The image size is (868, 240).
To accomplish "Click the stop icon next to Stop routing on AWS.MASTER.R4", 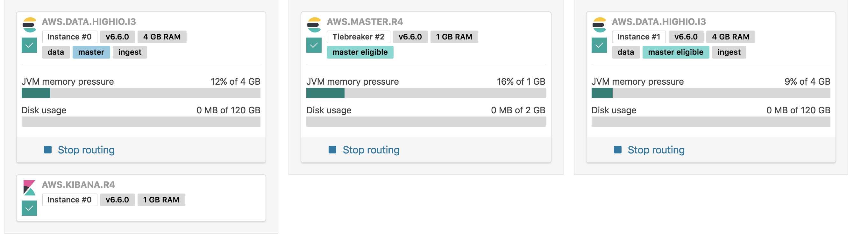I will coord(332,150).
